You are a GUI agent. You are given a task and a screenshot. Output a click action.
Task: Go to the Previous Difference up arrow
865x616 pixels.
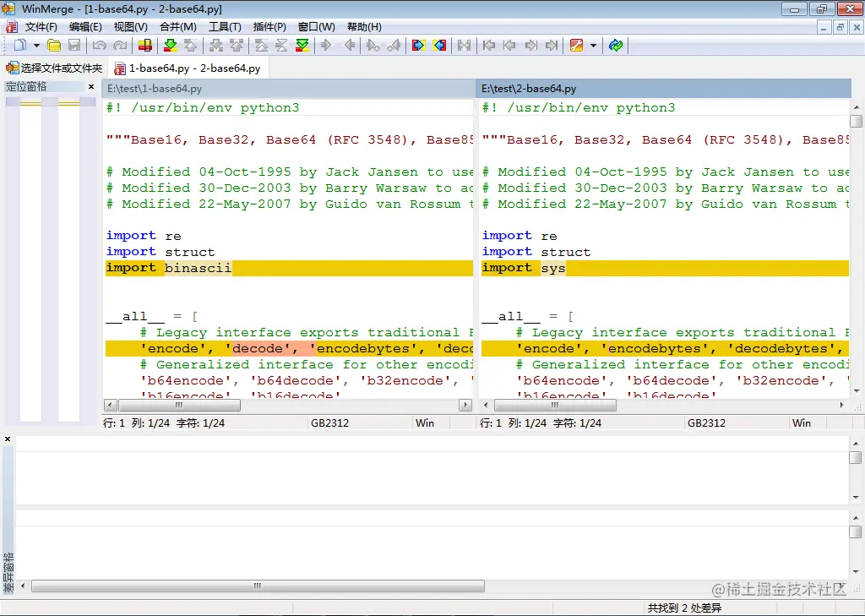pyautogui.click(x=190, y=46)
